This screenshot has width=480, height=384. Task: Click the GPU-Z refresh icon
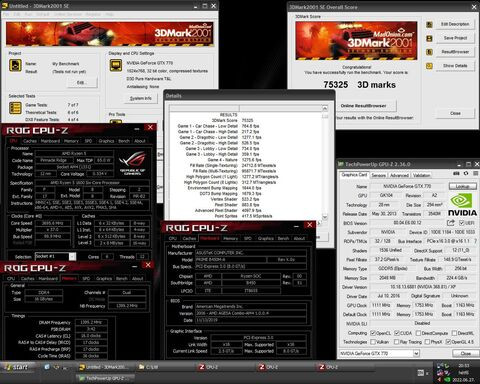(466, 173)
